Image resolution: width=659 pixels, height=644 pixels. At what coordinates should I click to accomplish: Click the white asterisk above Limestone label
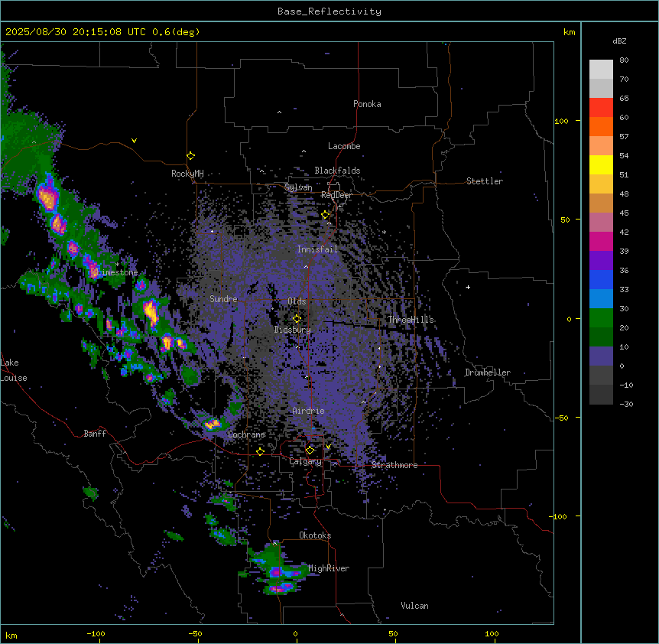[117, 265]
